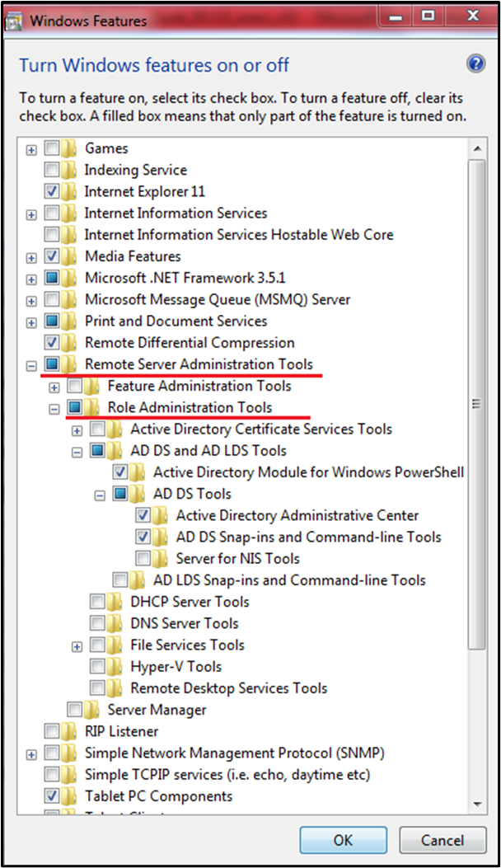Select Active Directory Administrative Center item

point(297,515)
